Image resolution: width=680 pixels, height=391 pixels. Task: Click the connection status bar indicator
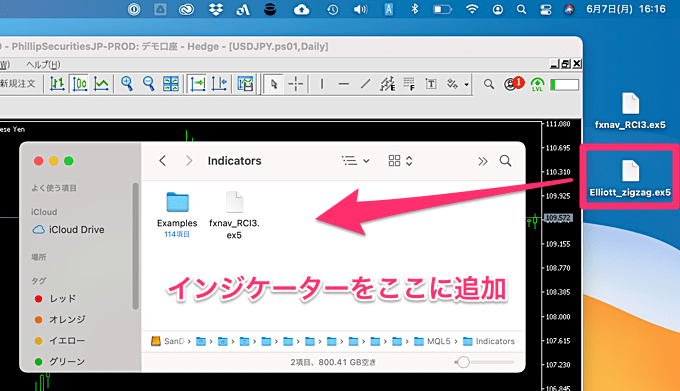pyautogui.click(x=564, y=85)
